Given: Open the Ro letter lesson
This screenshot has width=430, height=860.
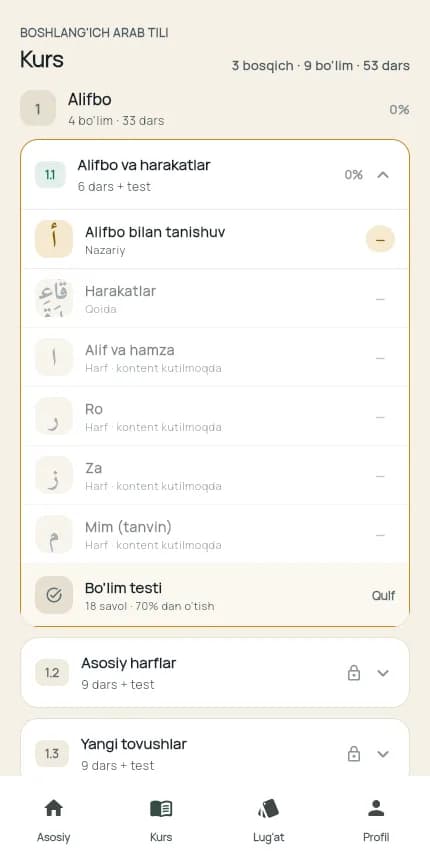Looking at the screenshot, I should (x=215, y=417).
